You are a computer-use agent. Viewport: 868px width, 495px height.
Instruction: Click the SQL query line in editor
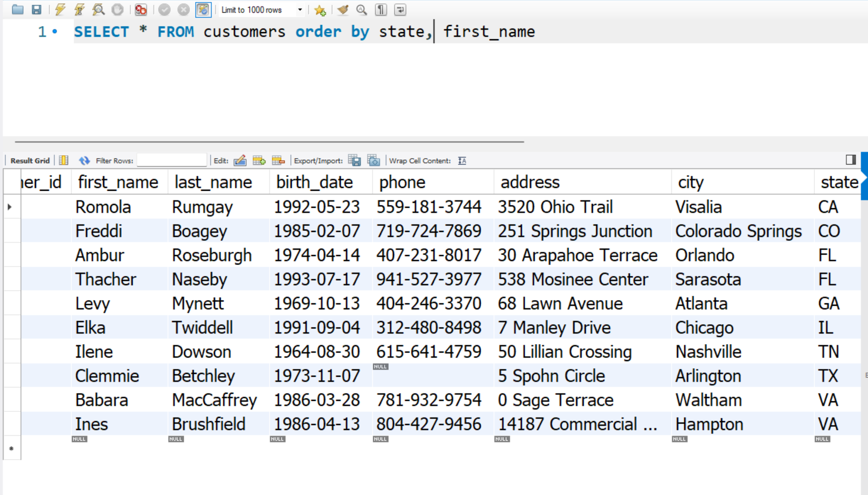tap(304, 32)
